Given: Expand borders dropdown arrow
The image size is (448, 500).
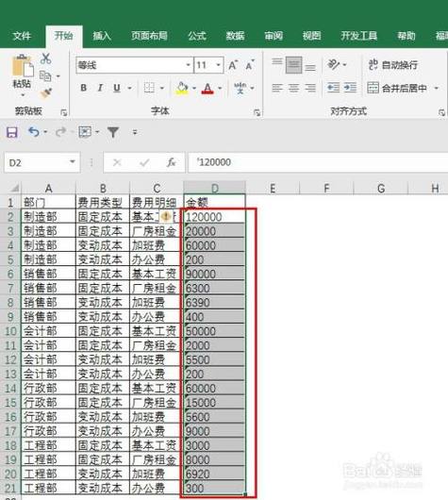Looking at the screenshot, I should click(x=162, y=88).
